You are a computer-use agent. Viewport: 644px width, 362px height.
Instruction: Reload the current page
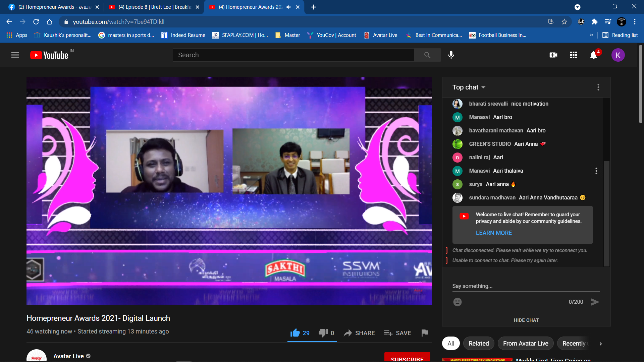click(x=36, y=22)
